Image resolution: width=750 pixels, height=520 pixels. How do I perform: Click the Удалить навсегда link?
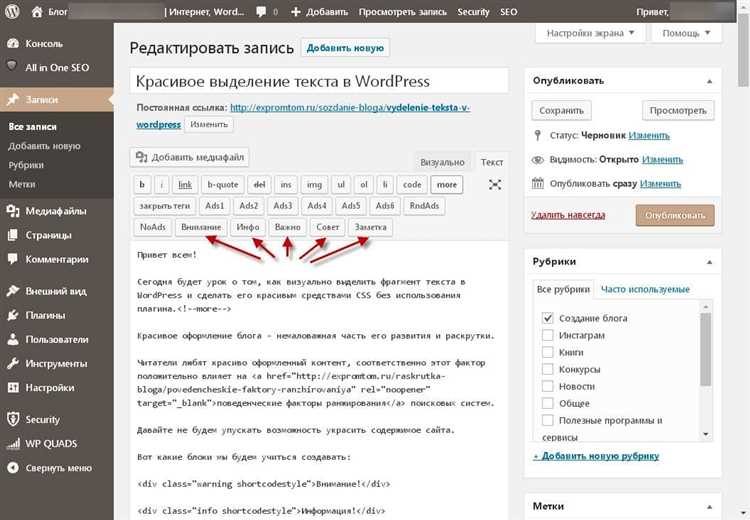[x=568, y=215]
